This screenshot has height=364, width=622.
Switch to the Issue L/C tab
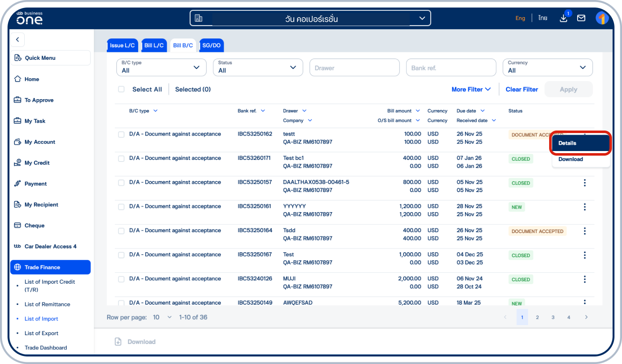[122, 45]
